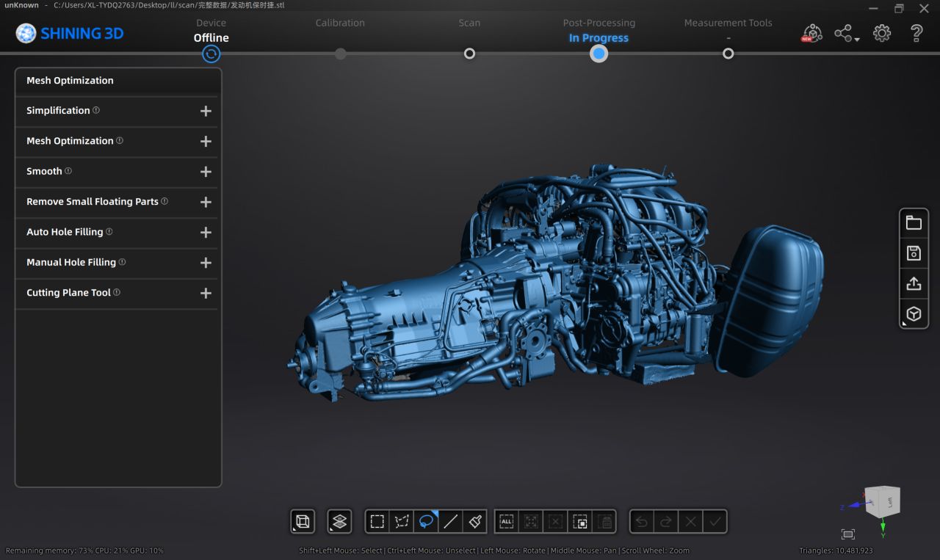This screenshot has height=560, width=940.
Task: Go to the Calibration step
Action: coord(340,23)
